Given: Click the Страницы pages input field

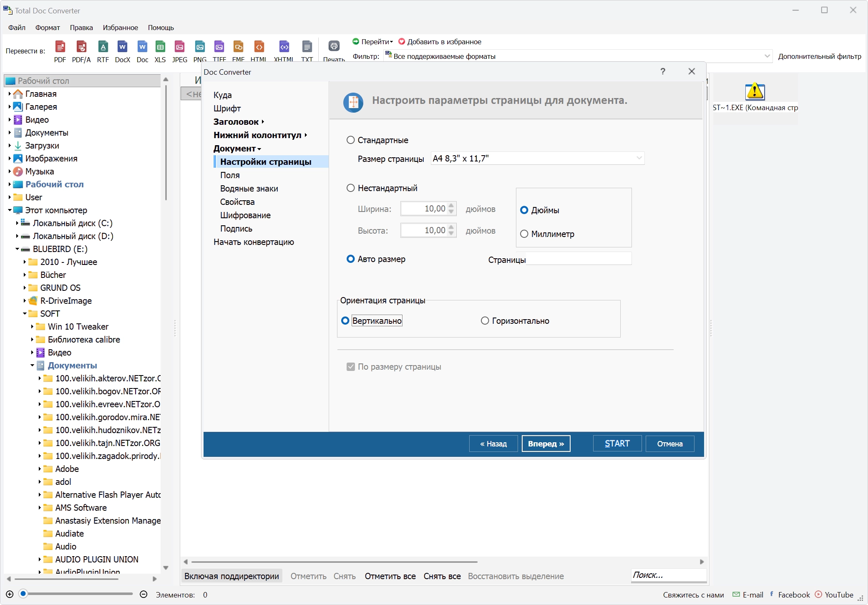Looking at the screenshot, I should tap(579, 259).
